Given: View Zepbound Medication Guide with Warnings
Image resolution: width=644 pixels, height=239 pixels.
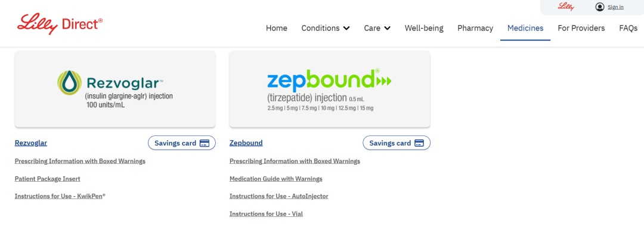Looking at the screenshot, I should 276,179.
